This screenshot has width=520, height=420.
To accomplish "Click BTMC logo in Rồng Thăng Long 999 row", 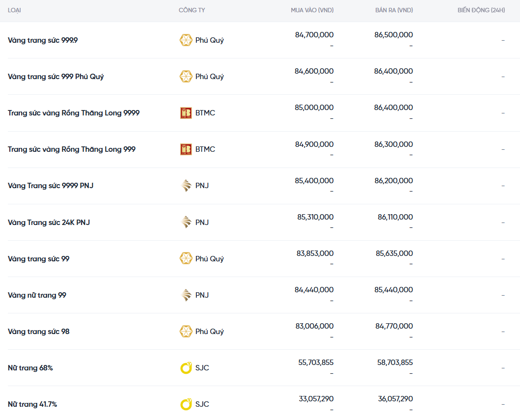I will [x=186, y=149].
